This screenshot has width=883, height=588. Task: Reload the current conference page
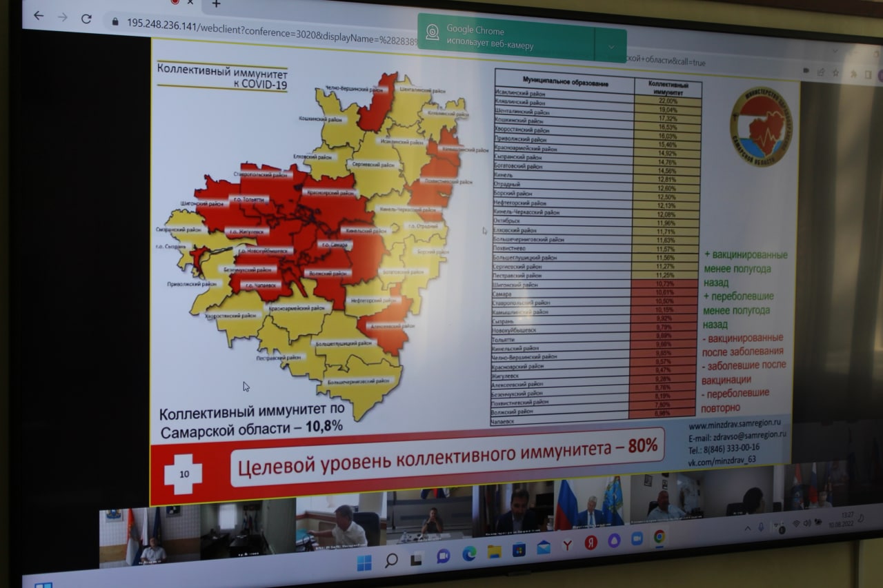point(86,19)
